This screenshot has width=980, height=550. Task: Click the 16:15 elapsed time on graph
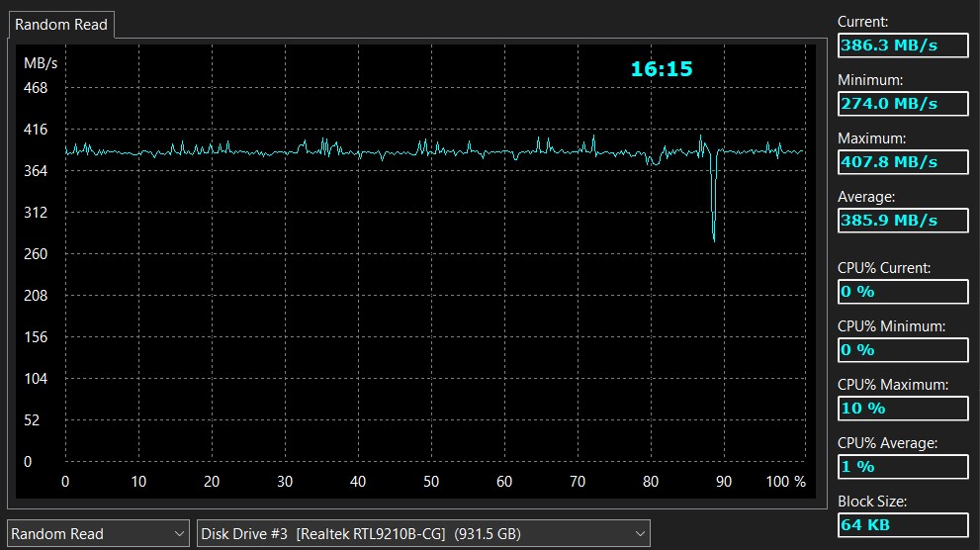coord(662,69)
